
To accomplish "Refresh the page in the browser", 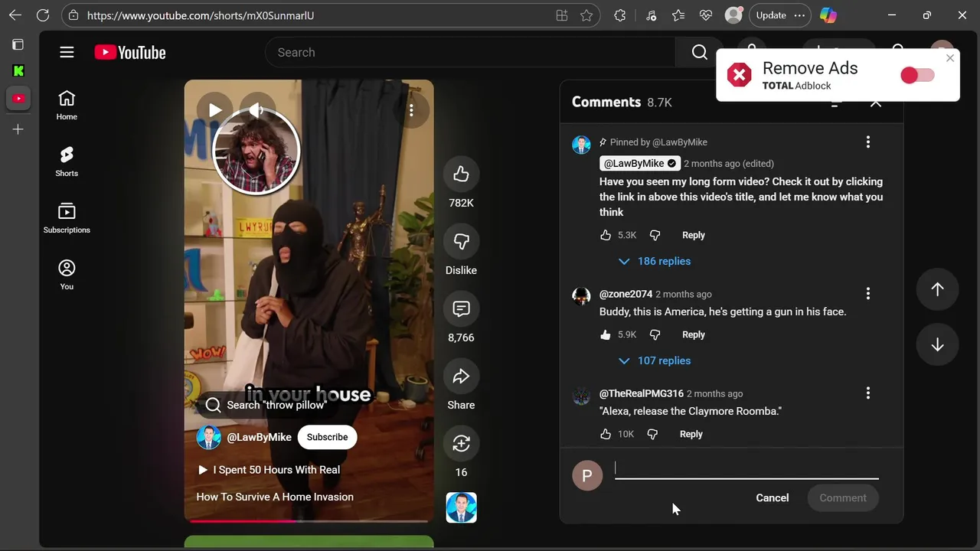I will tap(43, 15).
